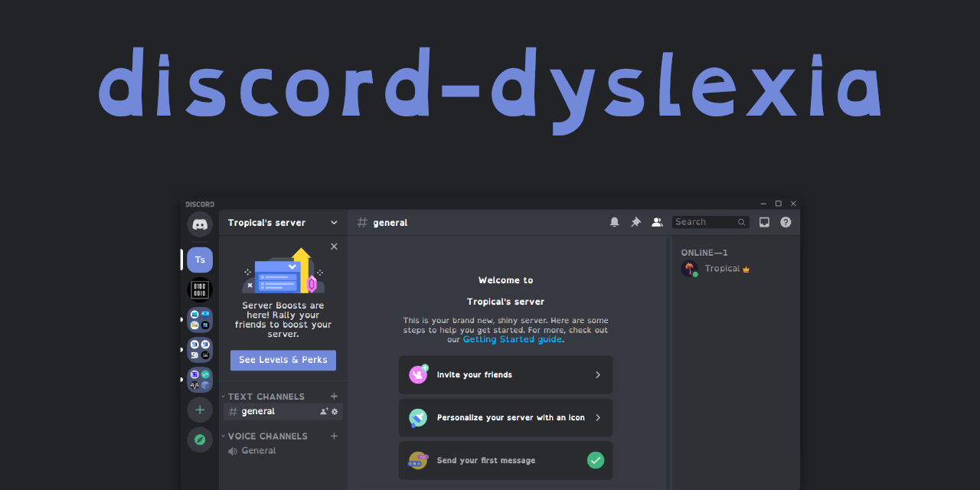Screen dimensions: 980x490
Task: Click the help question mark icon
Action: tap(785, 221)
